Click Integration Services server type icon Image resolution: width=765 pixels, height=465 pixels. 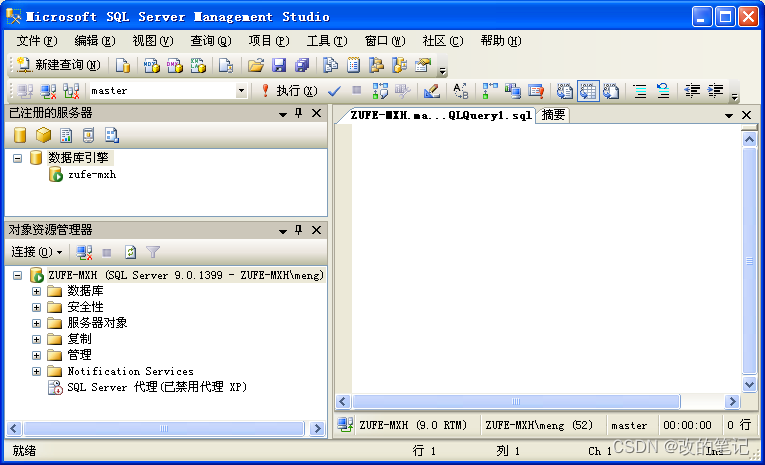pos(112,135)
